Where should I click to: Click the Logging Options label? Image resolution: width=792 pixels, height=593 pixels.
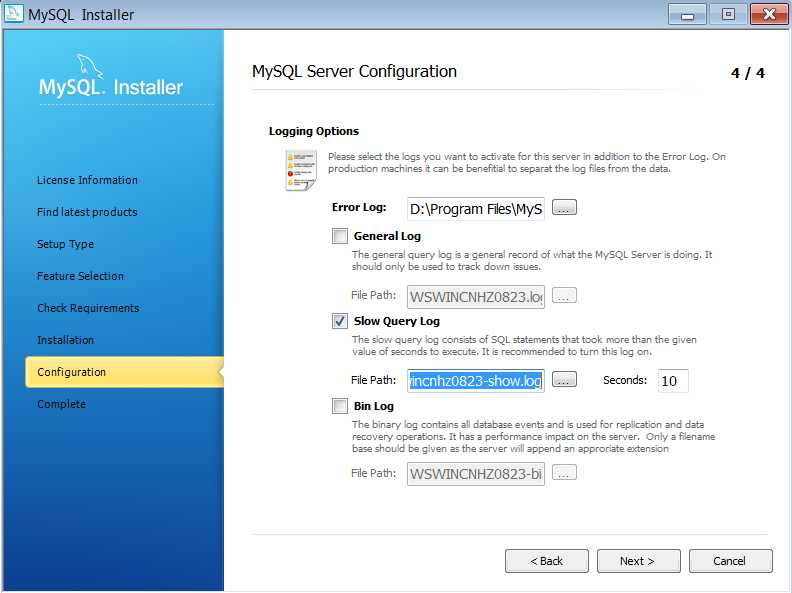pyautogui.click(x=314, y=131)
